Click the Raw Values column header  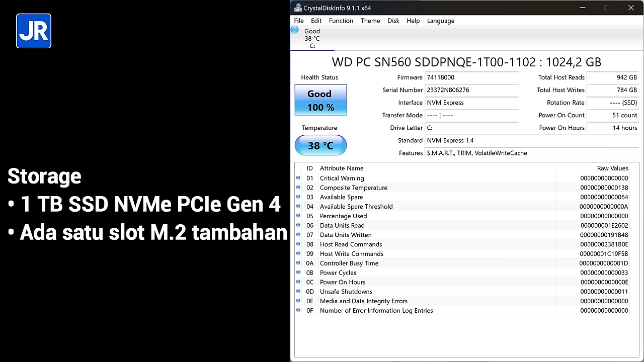[x=612, y=168]
